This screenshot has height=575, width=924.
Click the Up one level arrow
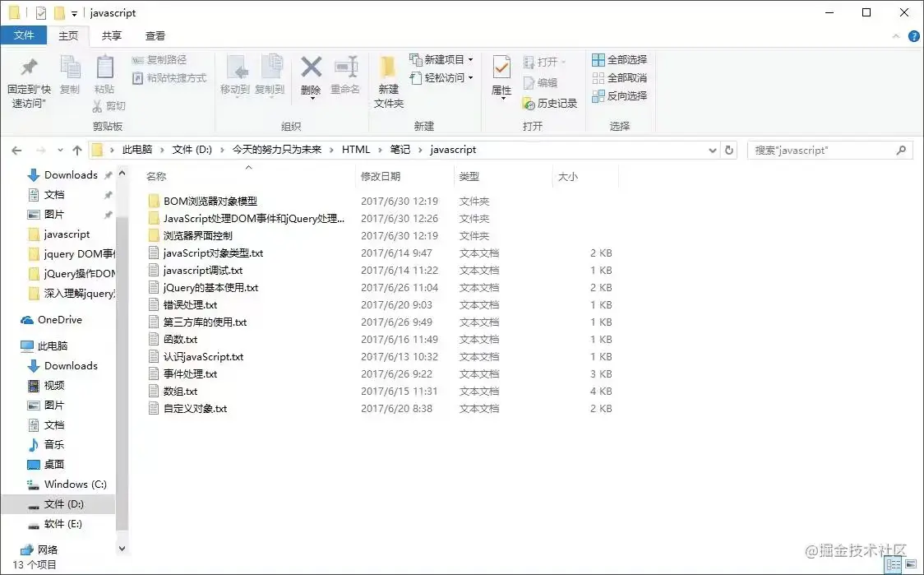click(77, 151)
